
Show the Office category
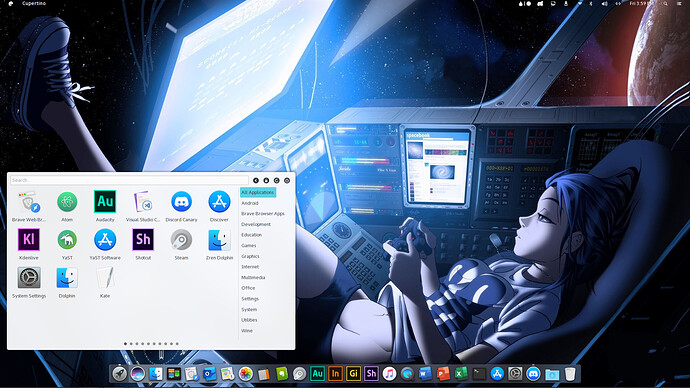[248, 288]
